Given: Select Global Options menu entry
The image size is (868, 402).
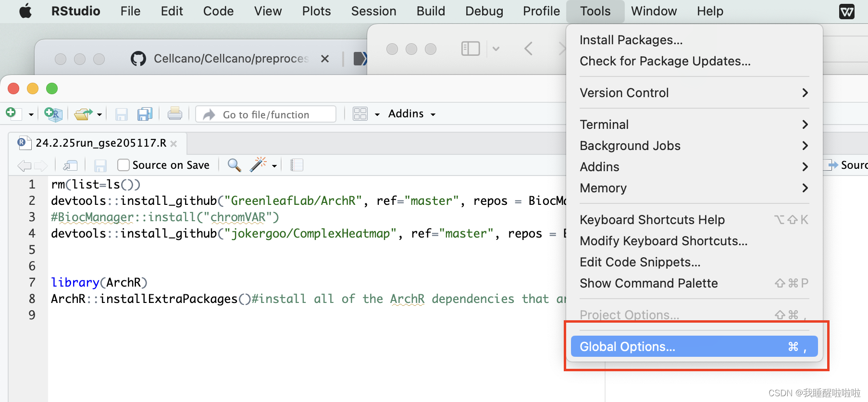Looking at the screenshot, I should coord(694,346).
